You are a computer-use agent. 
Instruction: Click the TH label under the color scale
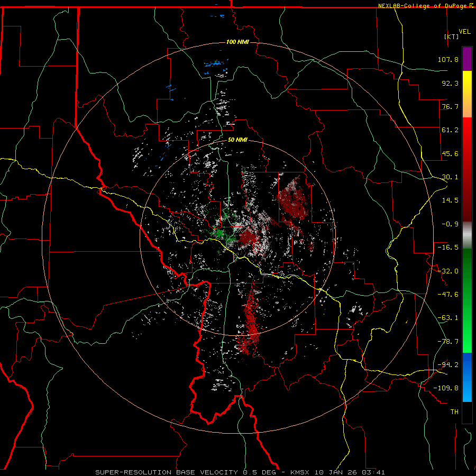[x=454, y=412]
